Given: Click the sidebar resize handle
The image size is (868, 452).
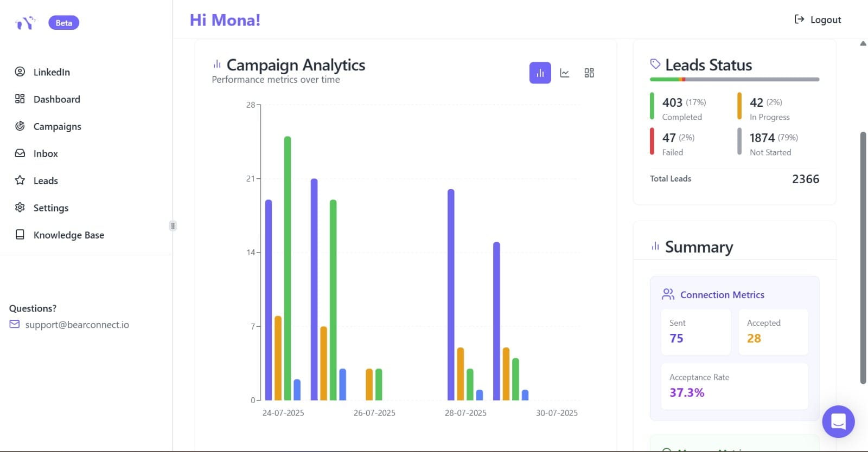Looking at the screenshot, I should tap(173, 226).
